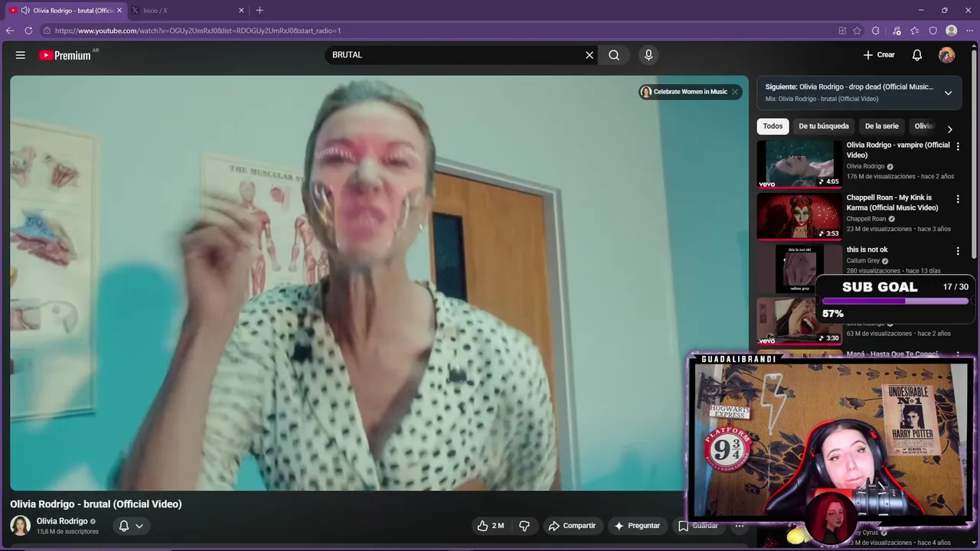The width and height of the screenshot is (980, 551).
Task: Open 'this is not ok' video title
Action: point(867,249)
